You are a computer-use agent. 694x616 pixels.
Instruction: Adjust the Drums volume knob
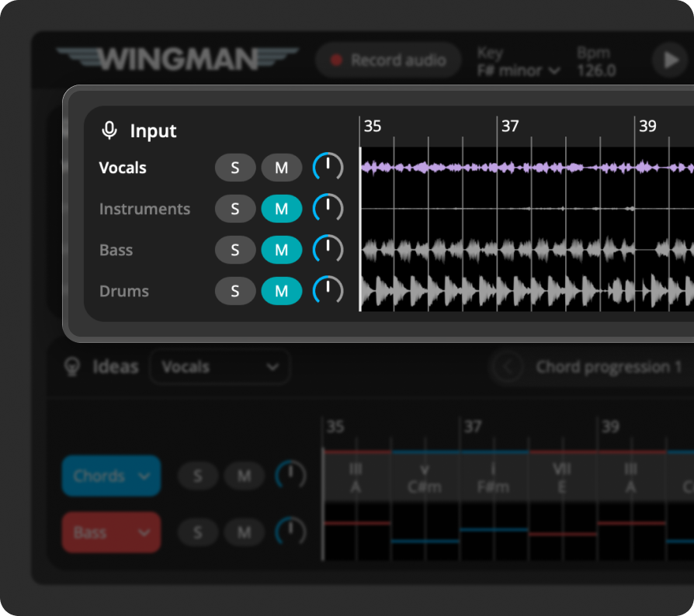[x=328, y=290]
